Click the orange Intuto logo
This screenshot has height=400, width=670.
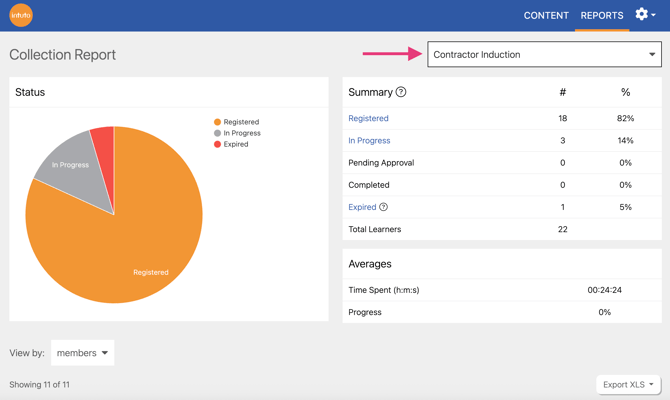[21, 15]
